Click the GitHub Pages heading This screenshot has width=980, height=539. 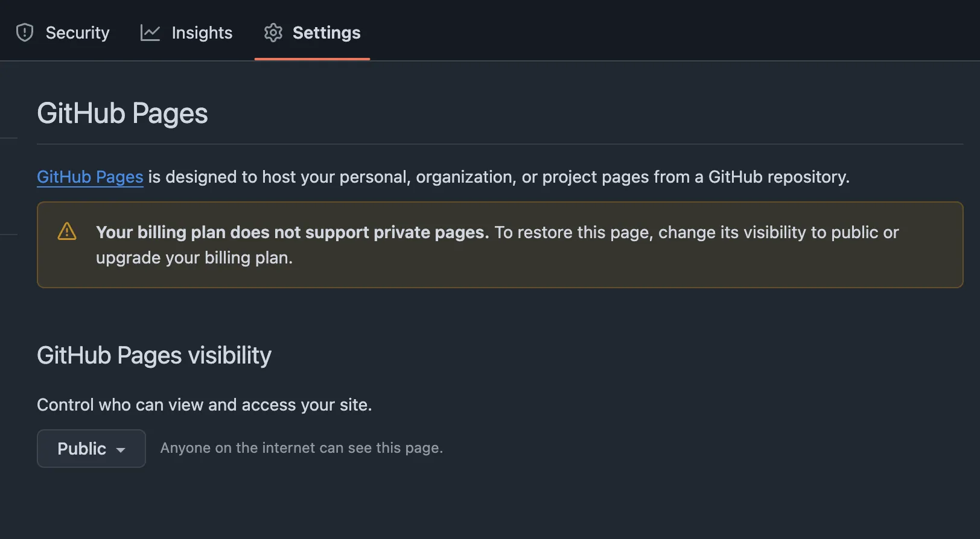click(122, 113)
